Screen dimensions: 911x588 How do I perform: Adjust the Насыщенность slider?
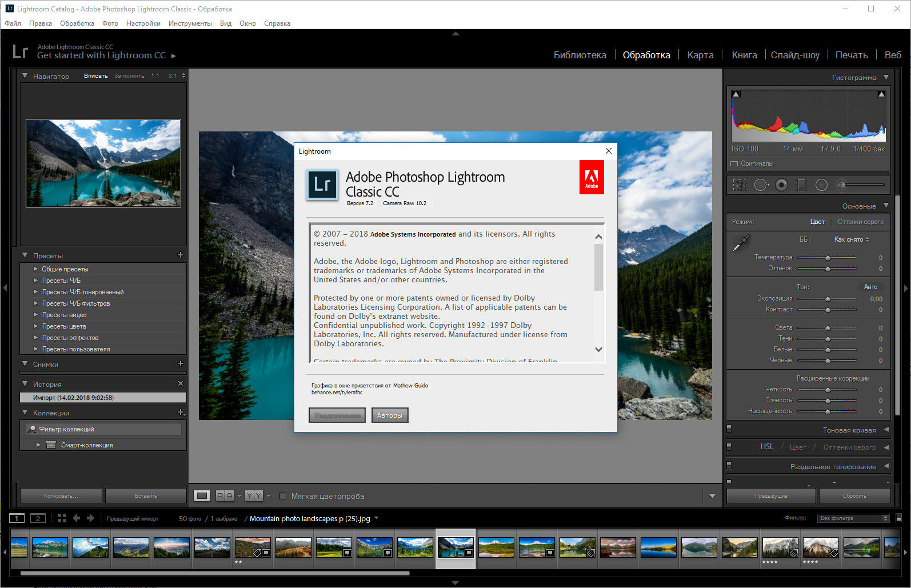(828, 411)
